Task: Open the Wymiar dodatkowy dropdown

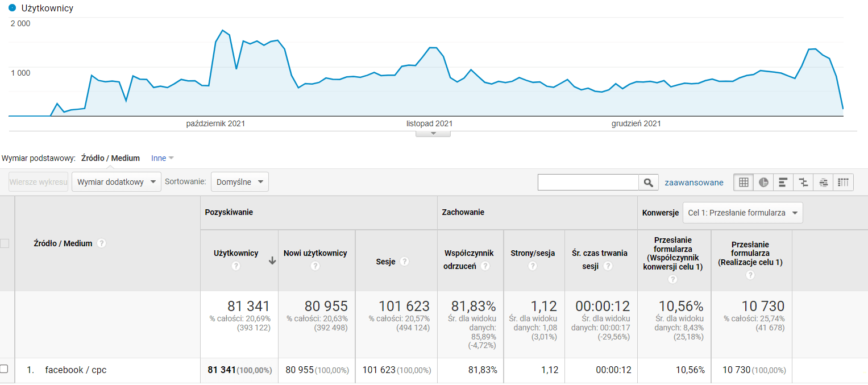Action: 116,182
